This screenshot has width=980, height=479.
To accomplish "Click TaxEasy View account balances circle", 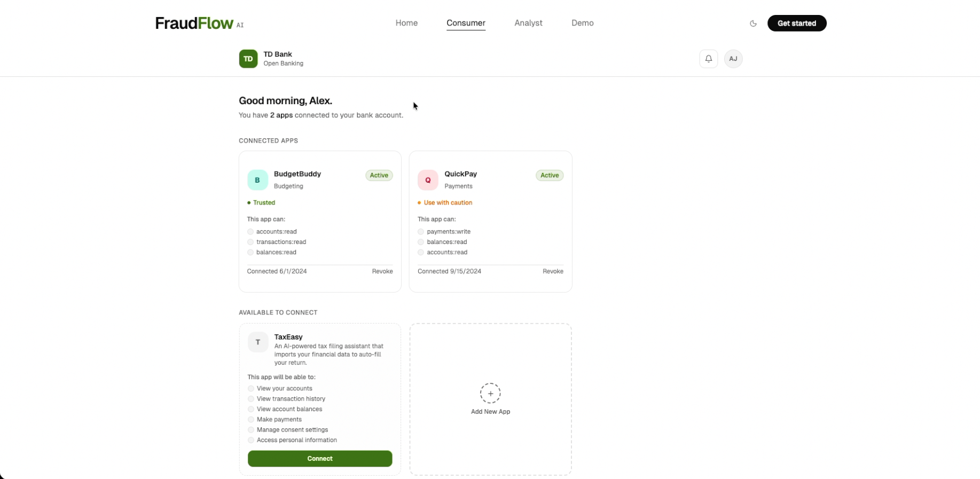I will click(x=251, y=410).
